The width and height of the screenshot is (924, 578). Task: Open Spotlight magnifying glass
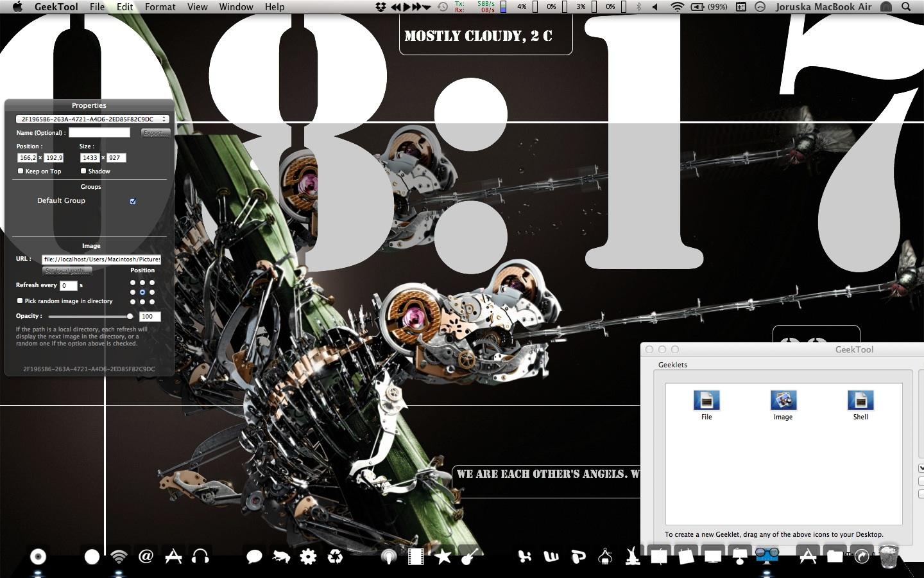pyautogui.click(x=906, y=7)
